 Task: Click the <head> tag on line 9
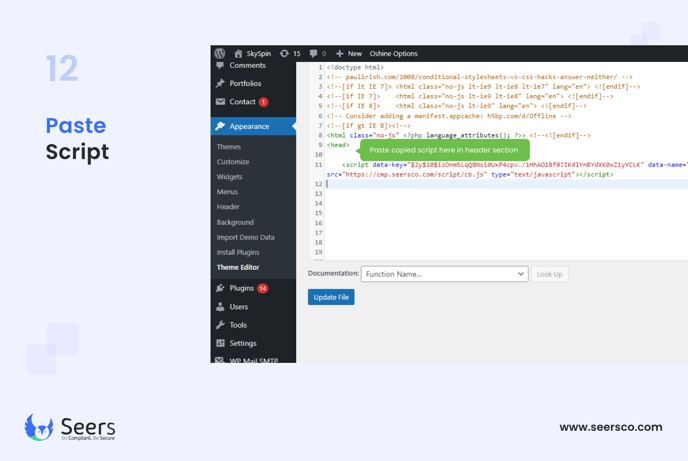pyautogui.click(x=338, y=145)
